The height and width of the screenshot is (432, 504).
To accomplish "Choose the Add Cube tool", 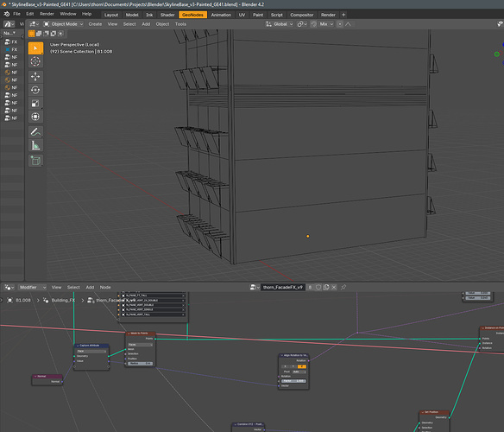I will 35,161.
